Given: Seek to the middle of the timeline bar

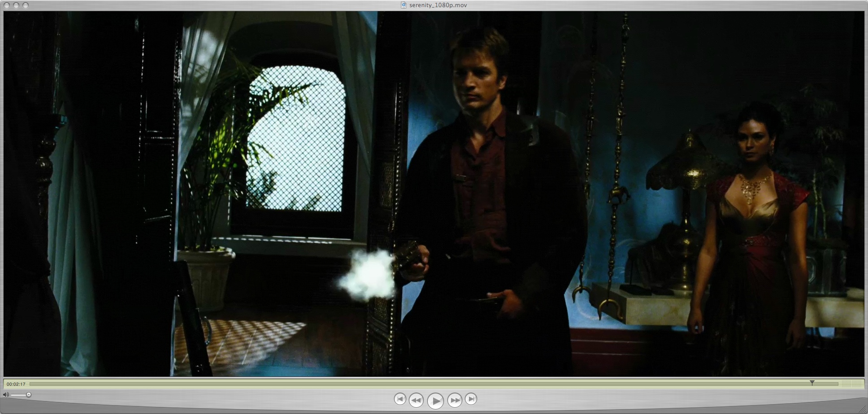Looking at the screenshot, I should click(434, 384).
